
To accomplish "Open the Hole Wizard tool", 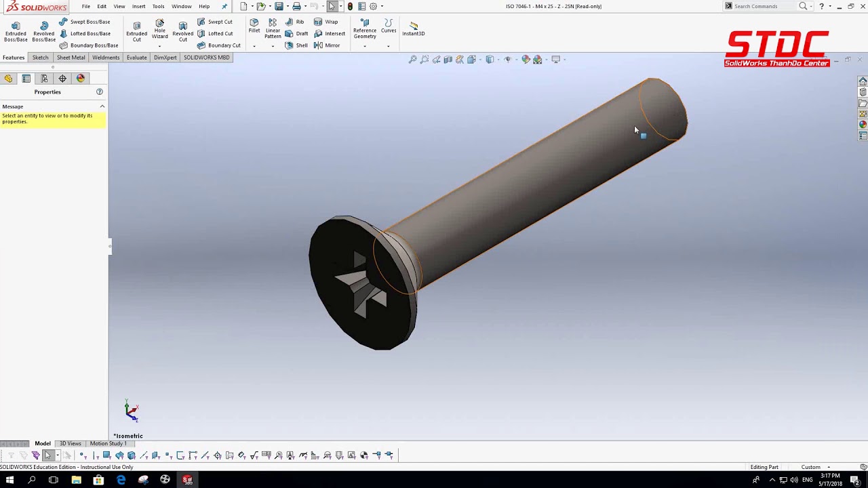I will coord(159,29).
